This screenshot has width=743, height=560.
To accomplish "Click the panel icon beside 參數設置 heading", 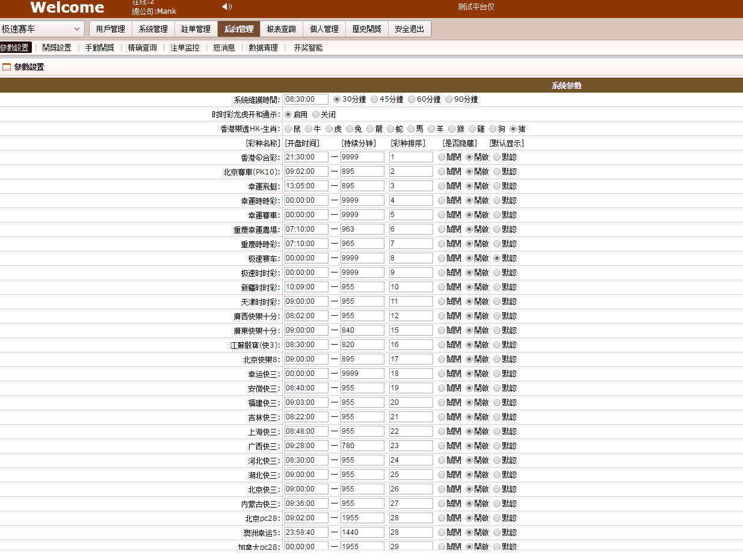I will tap(7, 67).
